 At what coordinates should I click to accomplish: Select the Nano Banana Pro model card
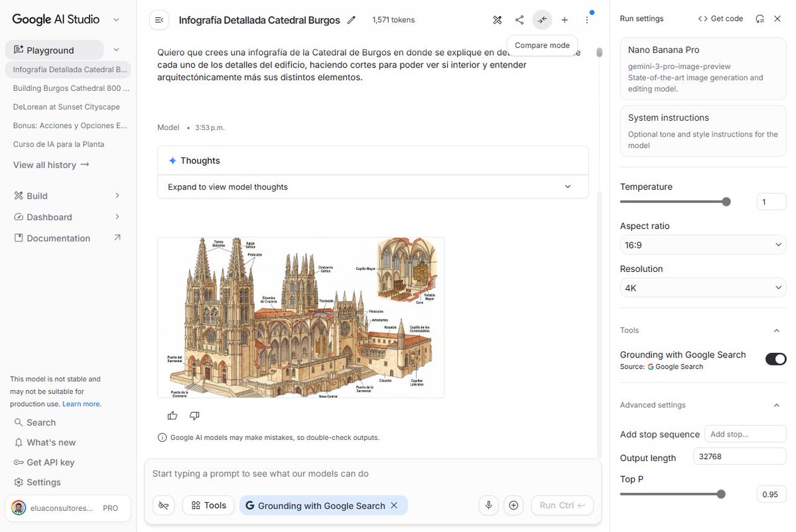(x=703, y=69)
